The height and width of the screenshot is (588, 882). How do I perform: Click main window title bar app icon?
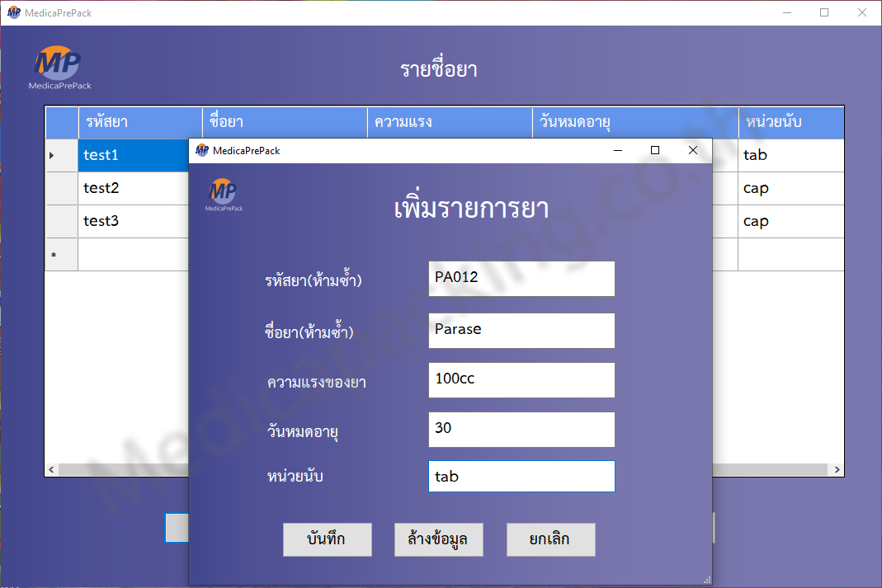[x=13, y=12]
